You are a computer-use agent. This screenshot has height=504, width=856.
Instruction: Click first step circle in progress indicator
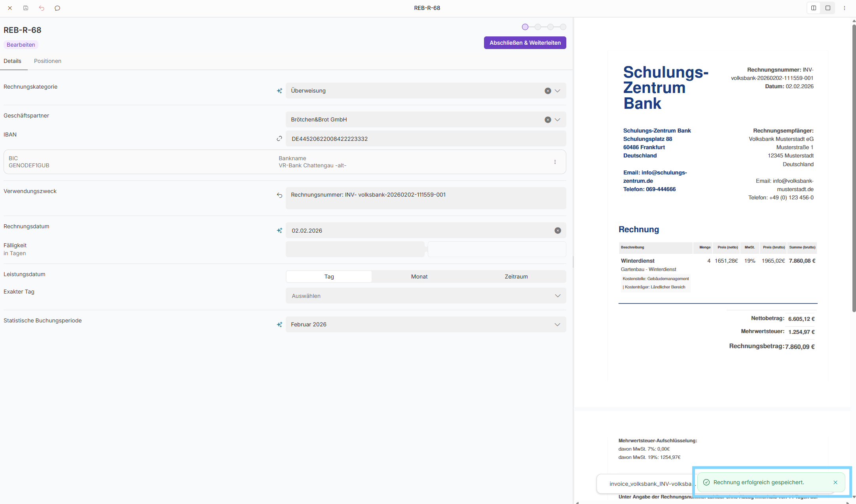[x=525, y=27]
